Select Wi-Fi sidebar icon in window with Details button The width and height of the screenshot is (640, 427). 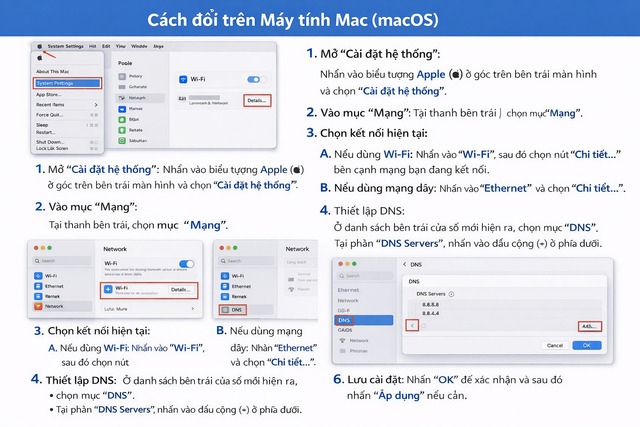[x=38, y=276]
